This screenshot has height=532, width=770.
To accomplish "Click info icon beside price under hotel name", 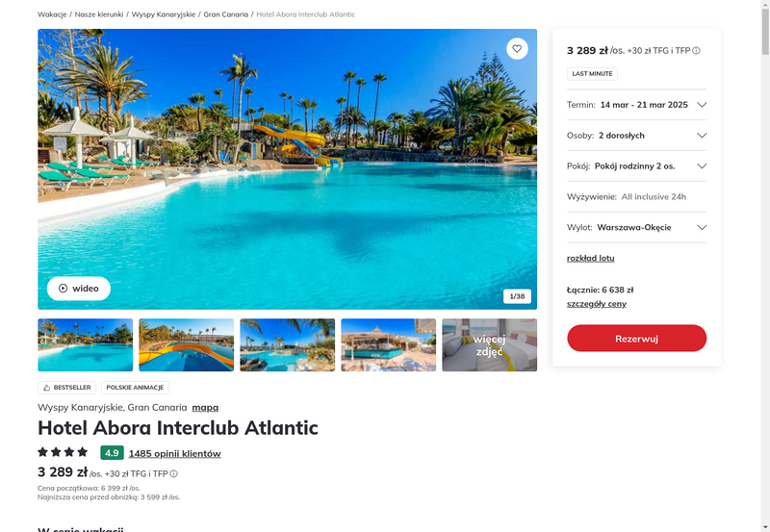I will pyautogui.click(x=174, y=473).
